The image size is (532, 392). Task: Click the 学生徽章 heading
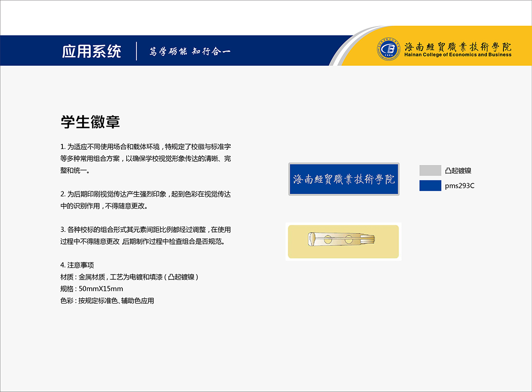point(90,122)
